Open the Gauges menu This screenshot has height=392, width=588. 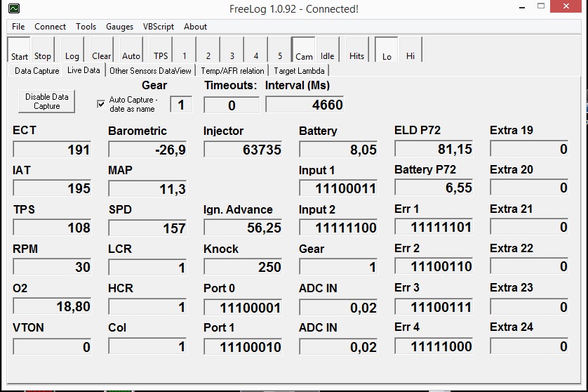coord(119,27)
